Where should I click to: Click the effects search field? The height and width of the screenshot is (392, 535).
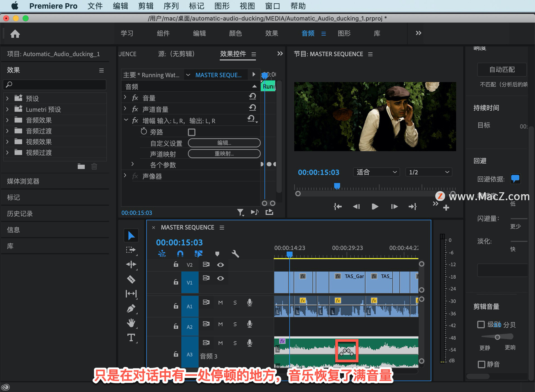pos(55,84)
